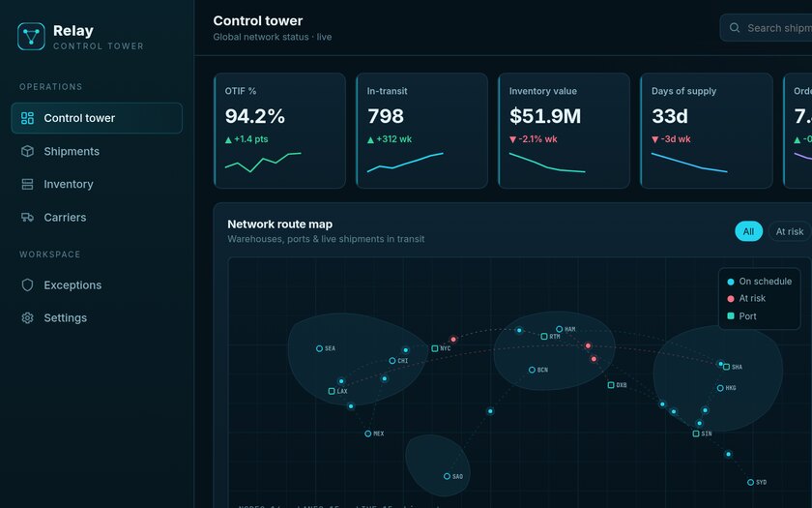
Task: Click the Inventory stack icon
Action: coord(27,184)
